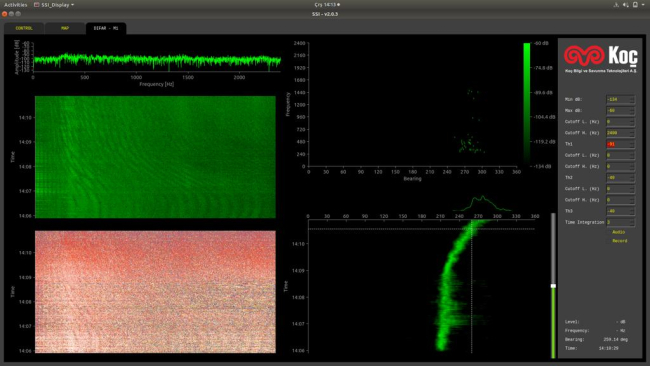Click the vertical level slider handle
Screen dimensions: 650x366
[553, 286]
